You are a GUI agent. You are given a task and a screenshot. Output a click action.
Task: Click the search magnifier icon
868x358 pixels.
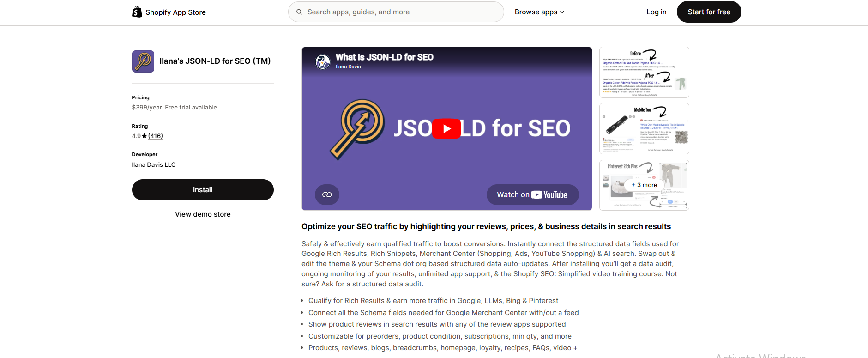click(x=299, y=12)
